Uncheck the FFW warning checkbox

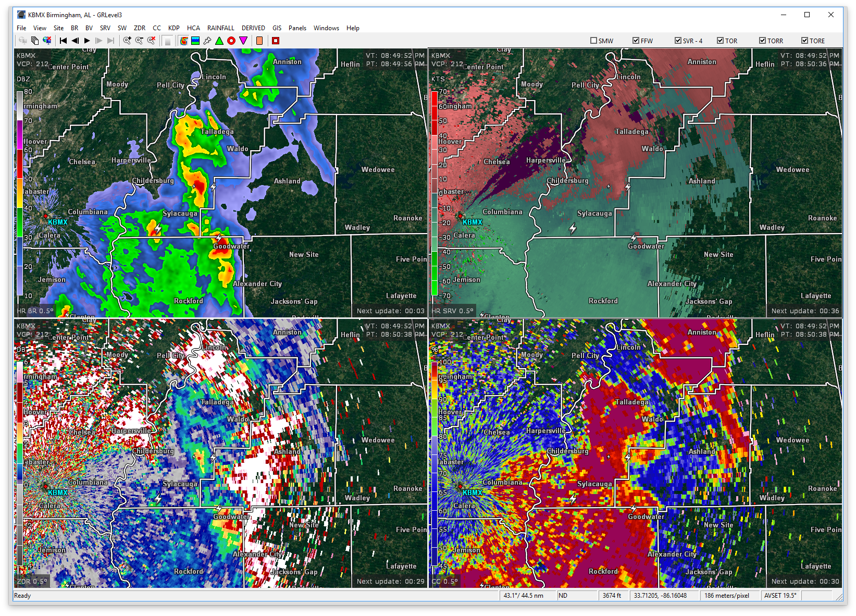click(x=636, y=40)
